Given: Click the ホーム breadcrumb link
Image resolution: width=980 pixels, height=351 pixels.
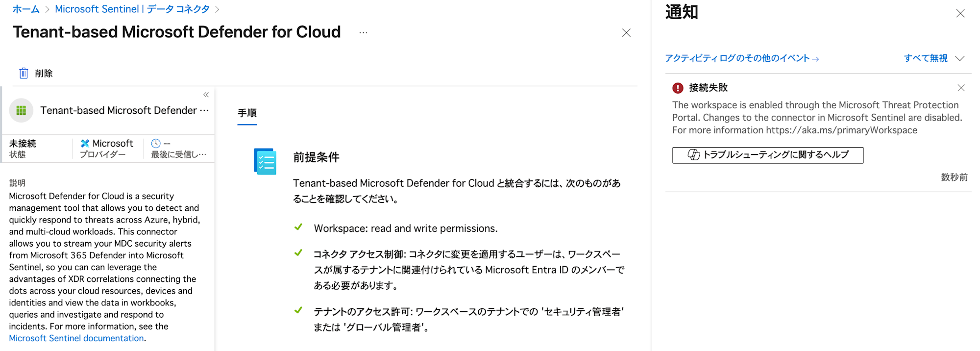Looking at the screenshot, I should (x=26, y=9).
